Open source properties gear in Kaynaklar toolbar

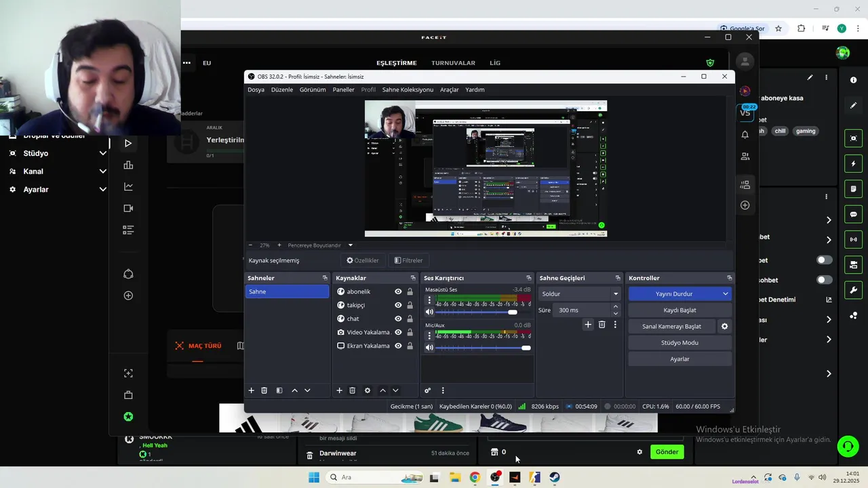point(368,390)
